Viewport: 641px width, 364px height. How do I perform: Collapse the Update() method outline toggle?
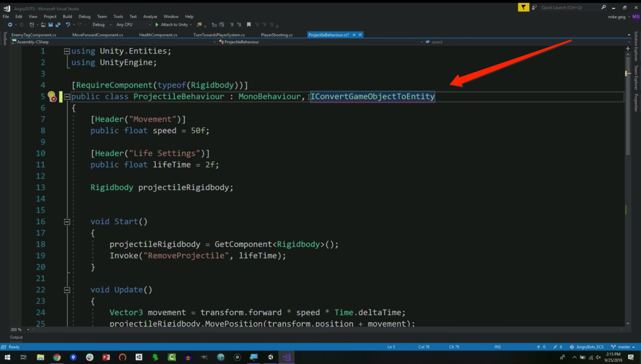[67, 290]
